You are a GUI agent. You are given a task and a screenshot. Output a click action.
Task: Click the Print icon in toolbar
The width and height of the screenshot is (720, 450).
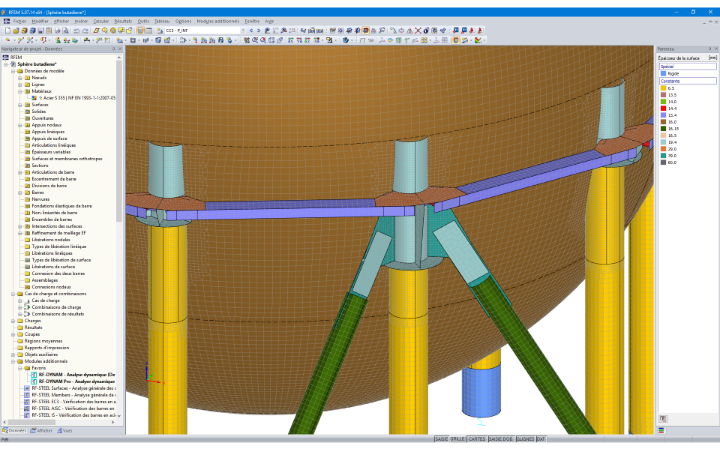click(57, 31)
